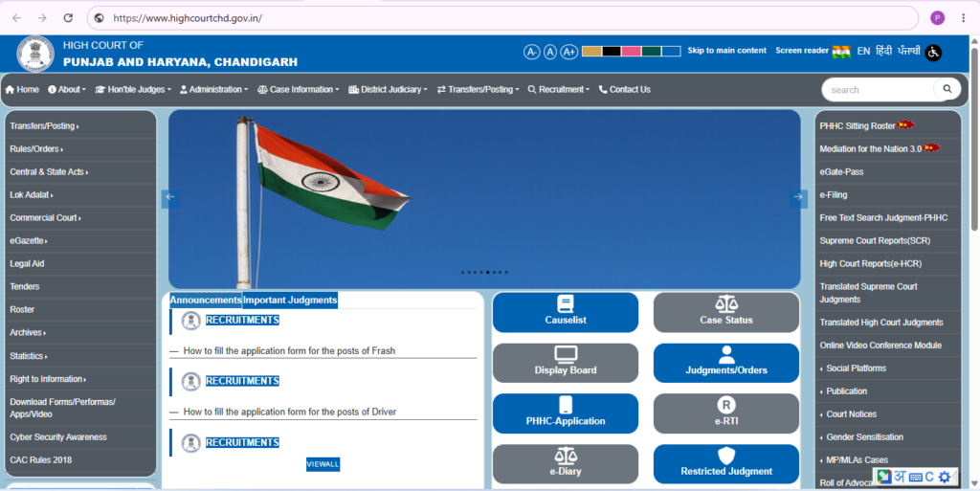
Task: Open the PHHC-Application tile
Action: pos(565,413)
